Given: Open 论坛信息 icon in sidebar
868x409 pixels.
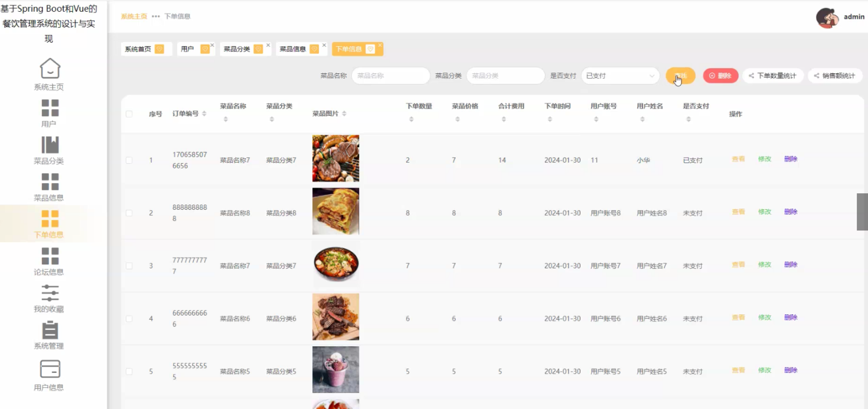Looking at the screenshot, I should coord(50,256).
